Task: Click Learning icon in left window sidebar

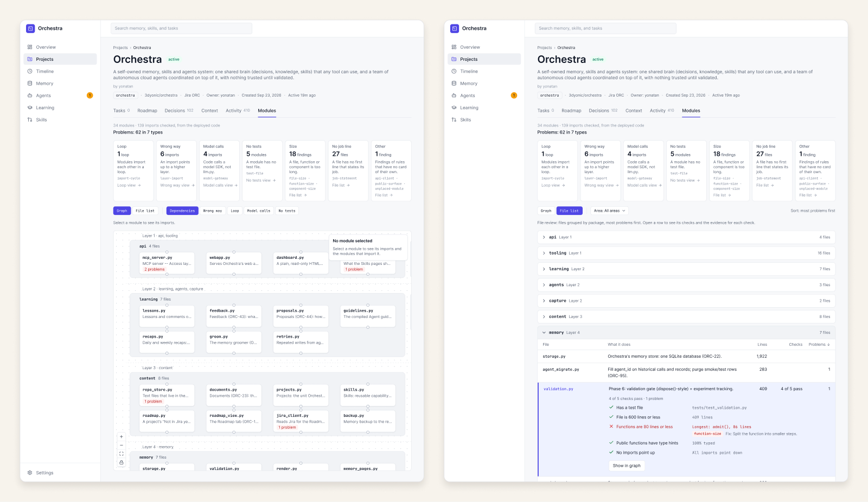Action: point(30,107)
